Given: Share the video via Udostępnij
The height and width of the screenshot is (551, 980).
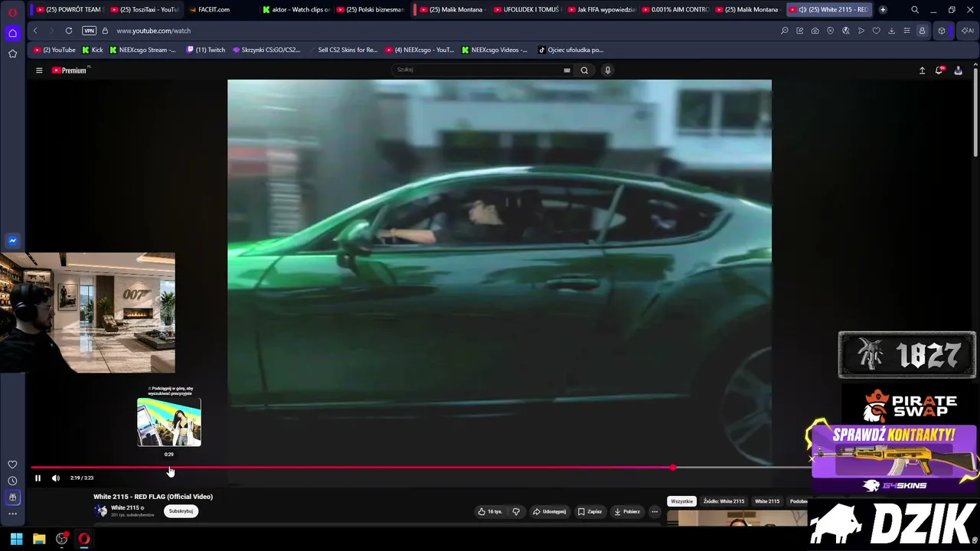Looking at the screenshot, I should (x=550, y=511).
